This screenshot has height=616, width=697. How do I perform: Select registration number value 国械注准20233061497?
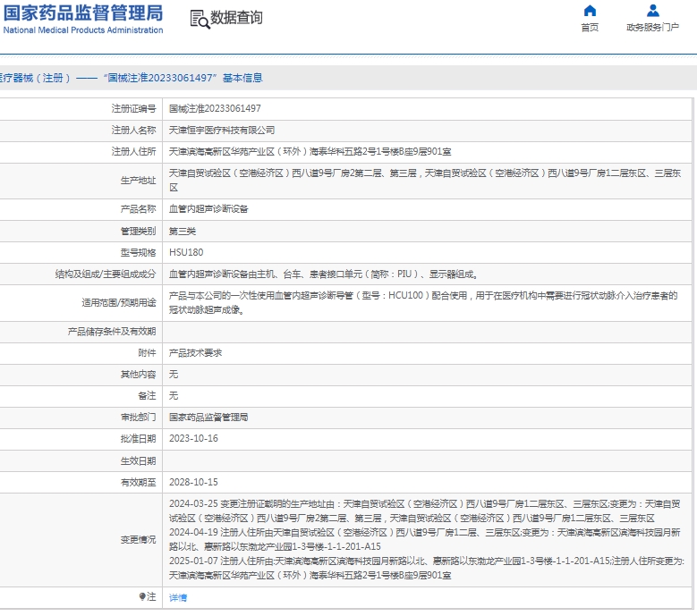(215, 109)
